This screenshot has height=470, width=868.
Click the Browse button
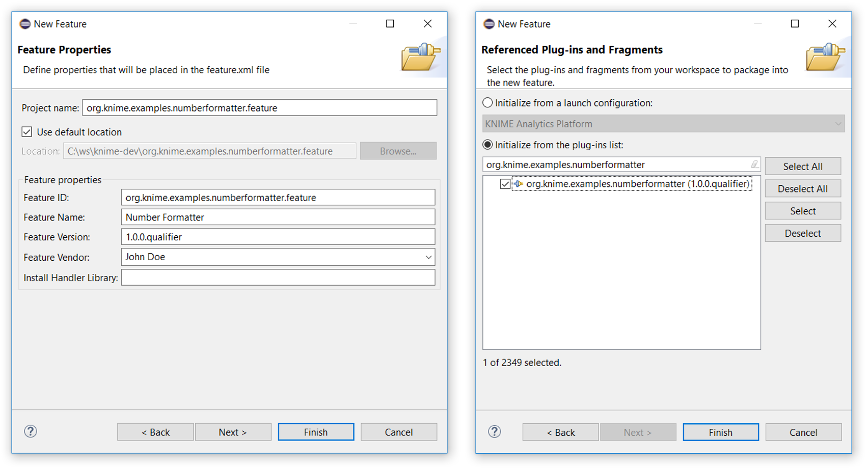coord(398,151)
